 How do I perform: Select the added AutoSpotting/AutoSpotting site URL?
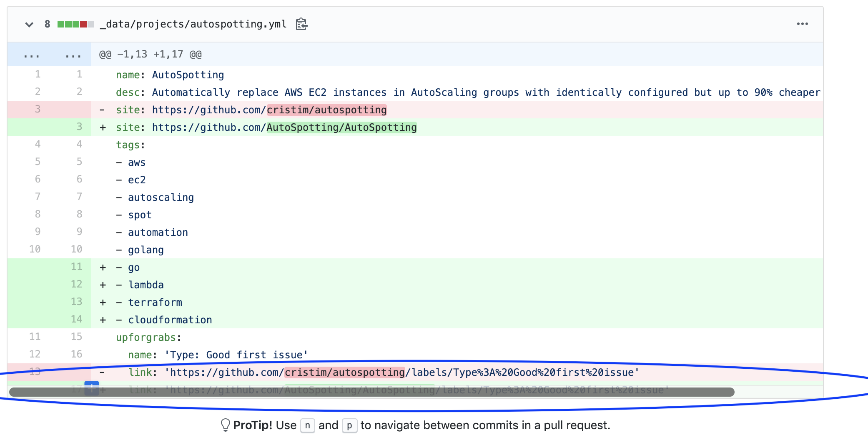(x=341, y=127)
